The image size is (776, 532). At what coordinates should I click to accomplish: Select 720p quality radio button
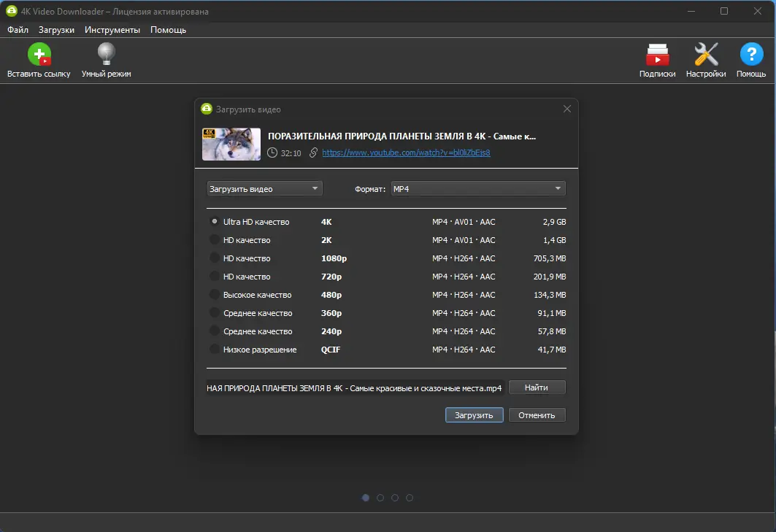[215, 277]
